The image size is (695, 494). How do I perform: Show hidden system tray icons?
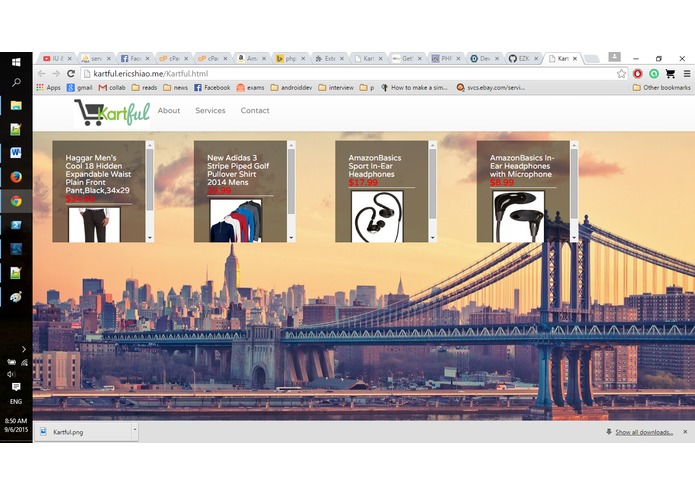point(23,349)
